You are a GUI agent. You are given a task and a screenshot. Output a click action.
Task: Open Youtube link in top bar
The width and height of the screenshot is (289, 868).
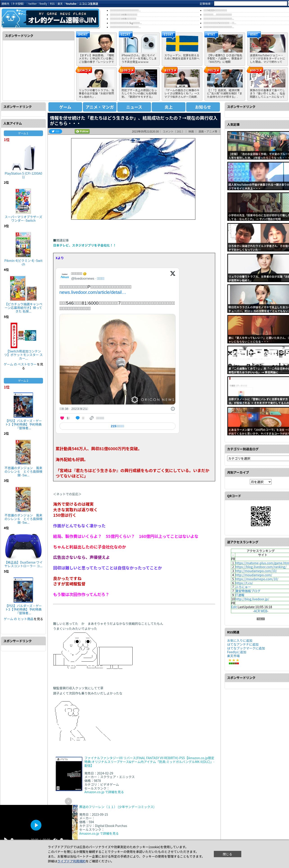click(x=71, y=4)
